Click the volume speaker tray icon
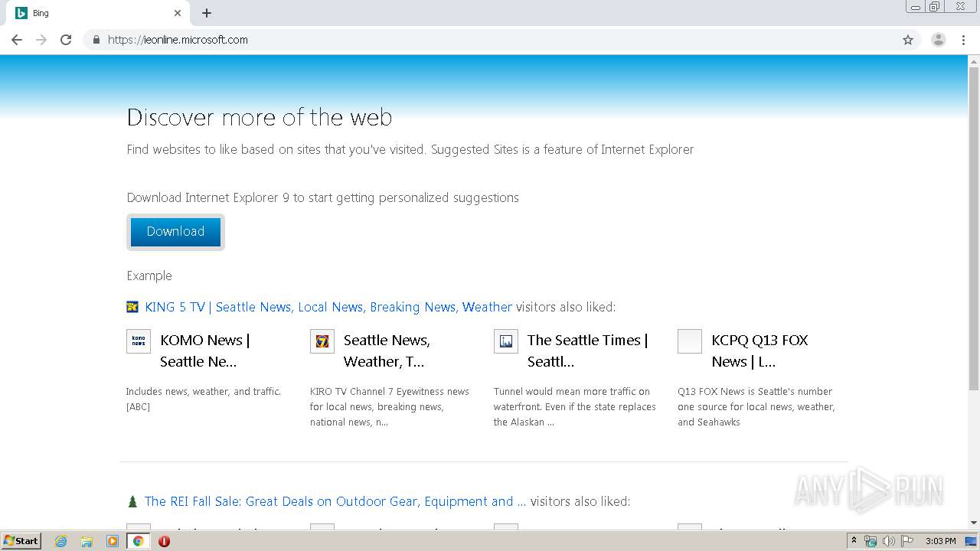The image size is (980, 551). 889,541
